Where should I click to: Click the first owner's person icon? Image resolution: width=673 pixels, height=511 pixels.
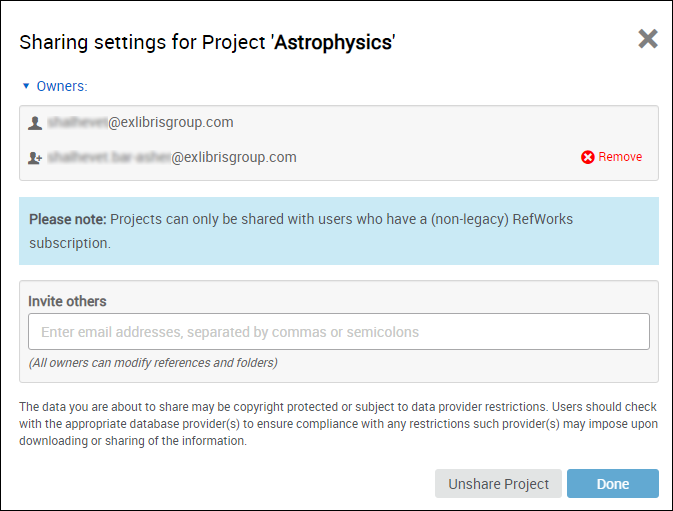click(35, 123)
